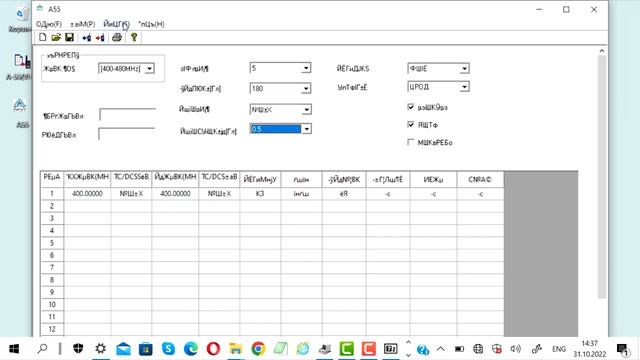Viewport: 640px width, 360px height.
Task: Click the Print toolbar icon
Action: pos(117,38)
